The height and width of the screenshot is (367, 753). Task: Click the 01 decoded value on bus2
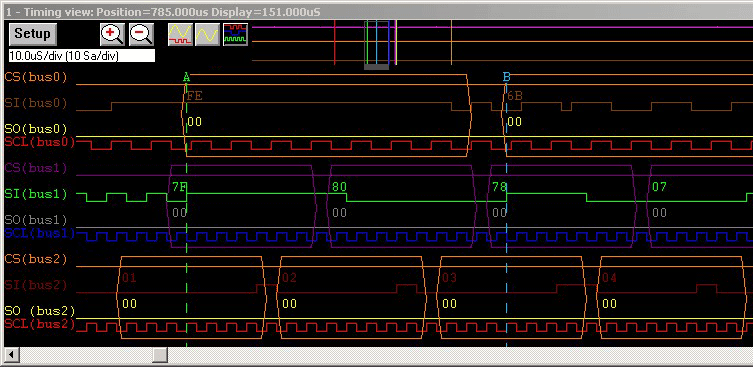(129, 278)
